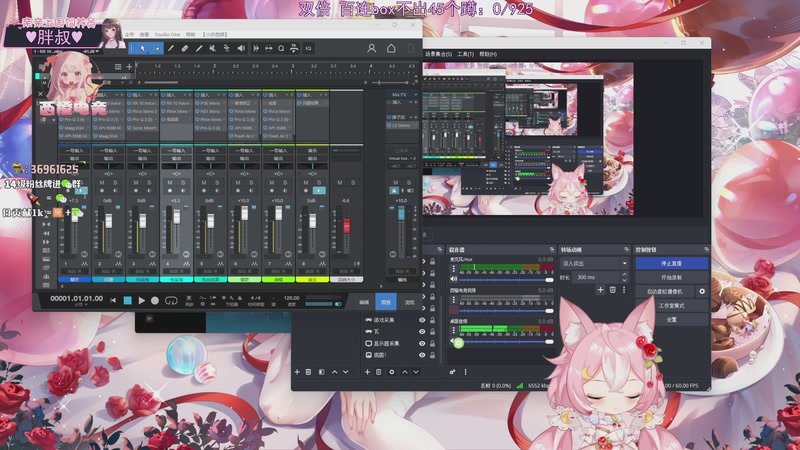This screenshot has height=450, width=800.
Task: Remove selected scene with OBS trash icon
Action: (308, 372)
